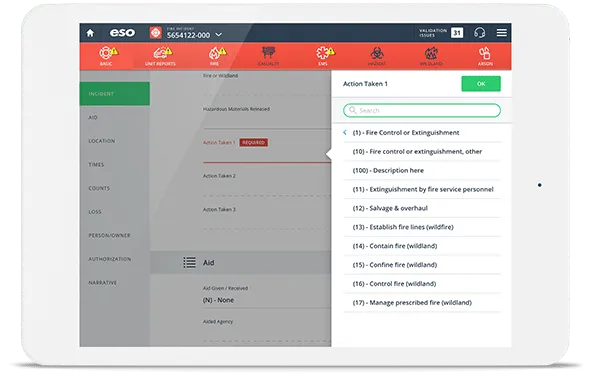602x376 pixels.
Task: Open the Casualty tab
Action: (269, 56)
